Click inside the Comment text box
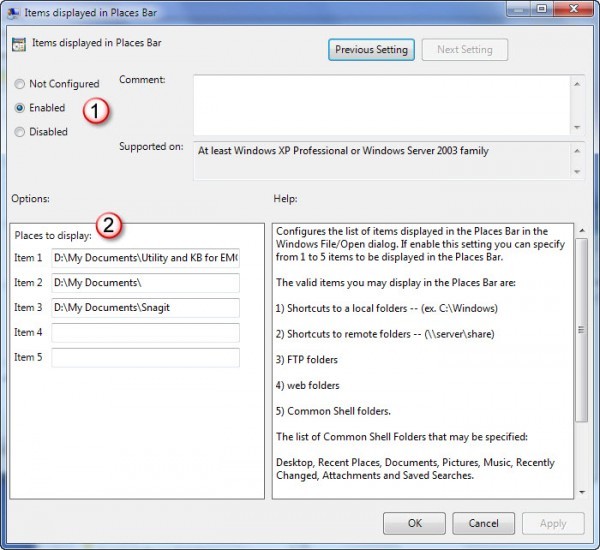 tap(380, 103)
